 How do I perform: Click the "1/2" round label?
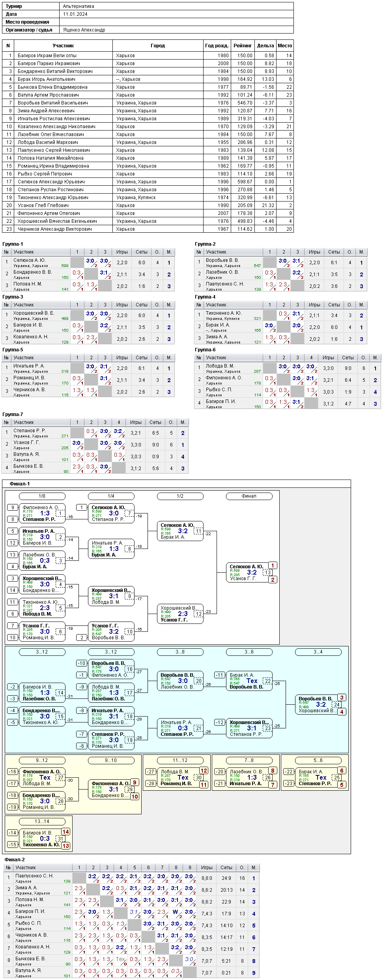point(180,496)
